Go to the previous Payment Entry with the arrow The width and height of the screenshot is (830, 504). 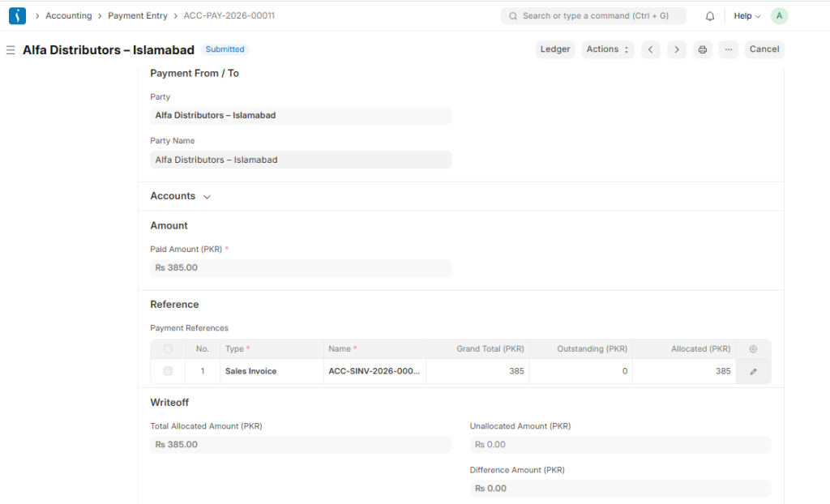[650, 49]
